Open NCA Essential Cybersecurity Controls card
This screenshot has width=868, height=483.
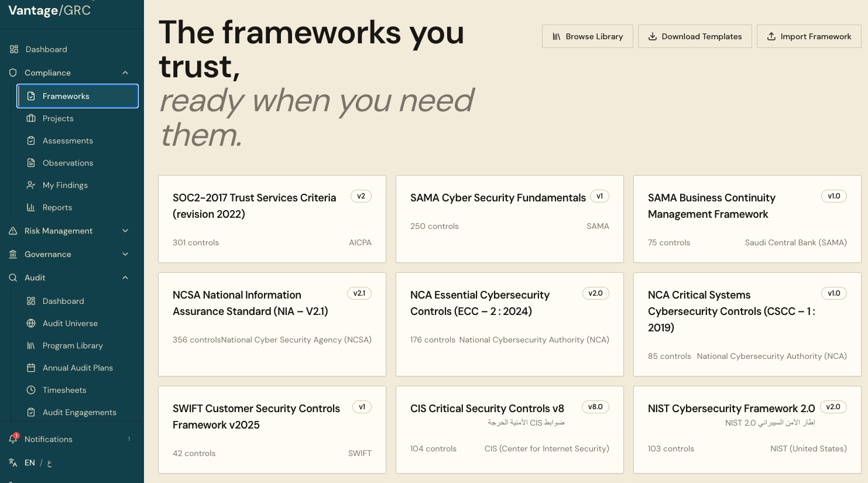click(x=510, y=324)
